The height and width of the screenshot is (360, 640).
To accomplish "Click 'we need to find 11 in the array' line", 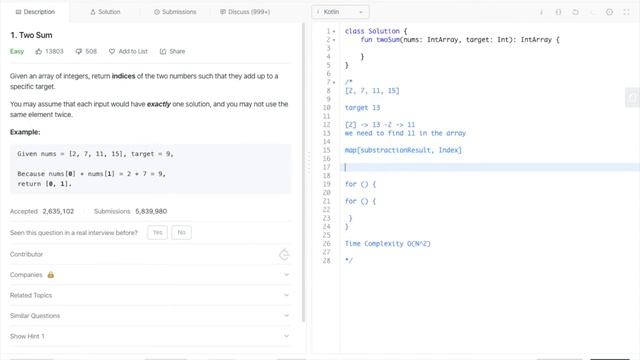I will (x=405, y=133).
